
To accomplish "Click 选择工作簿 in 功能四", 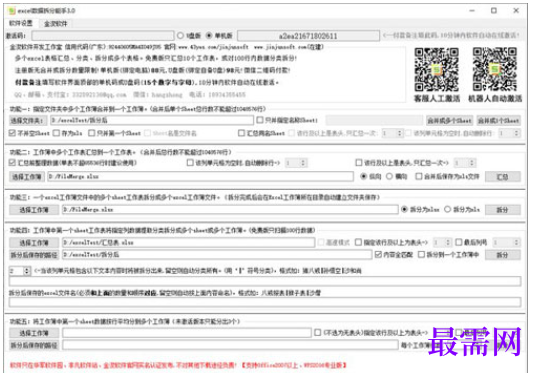I will click(x=34, y=243).
